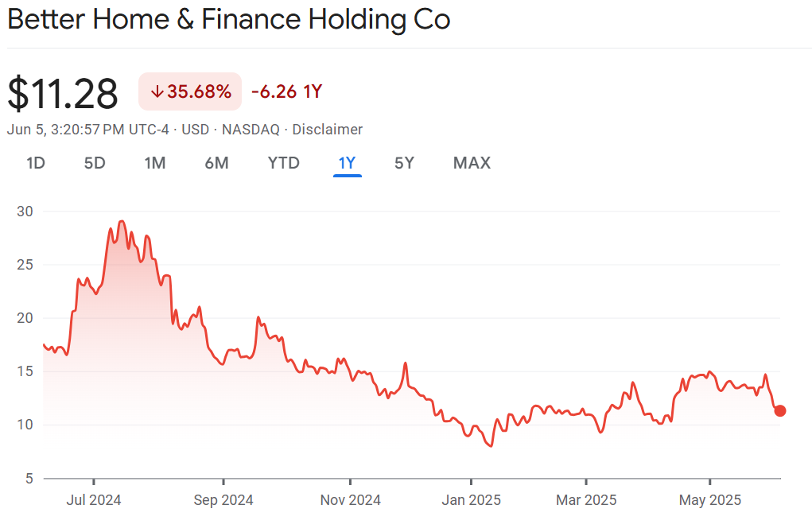Select the 5D range tab

tap(95, 163)
